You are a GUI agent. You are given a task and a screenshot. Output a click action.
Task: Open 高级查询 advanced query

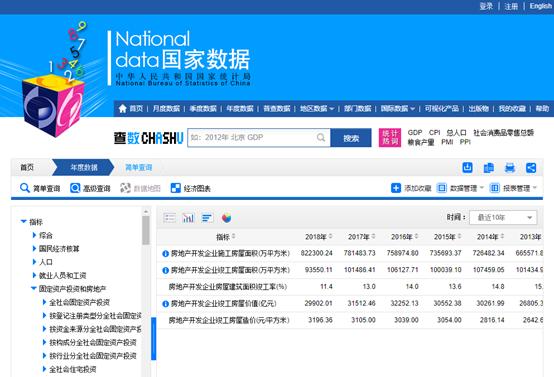click(90, 188)
